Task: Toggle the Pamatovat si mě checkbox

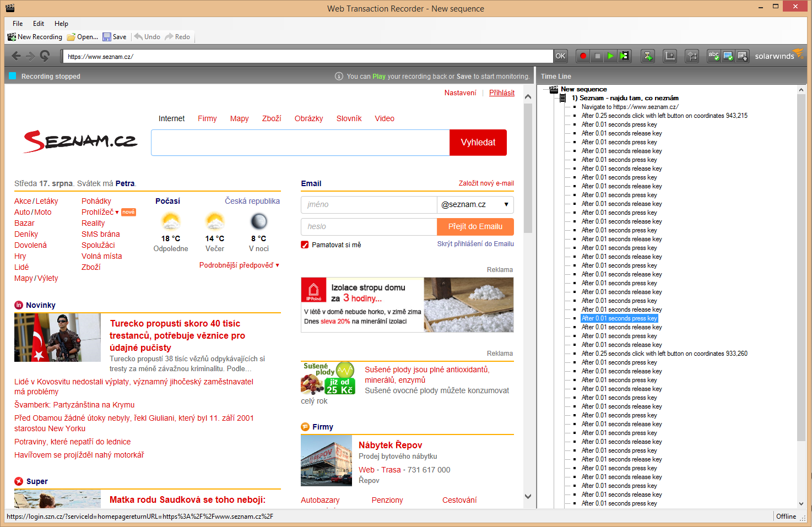Action: (305, 245)
